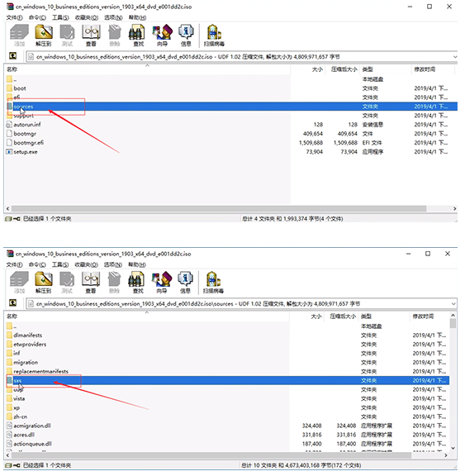Click Delete (删除) icon in upper window
Screen dimensions: 465x476
[x=115, y=36]
